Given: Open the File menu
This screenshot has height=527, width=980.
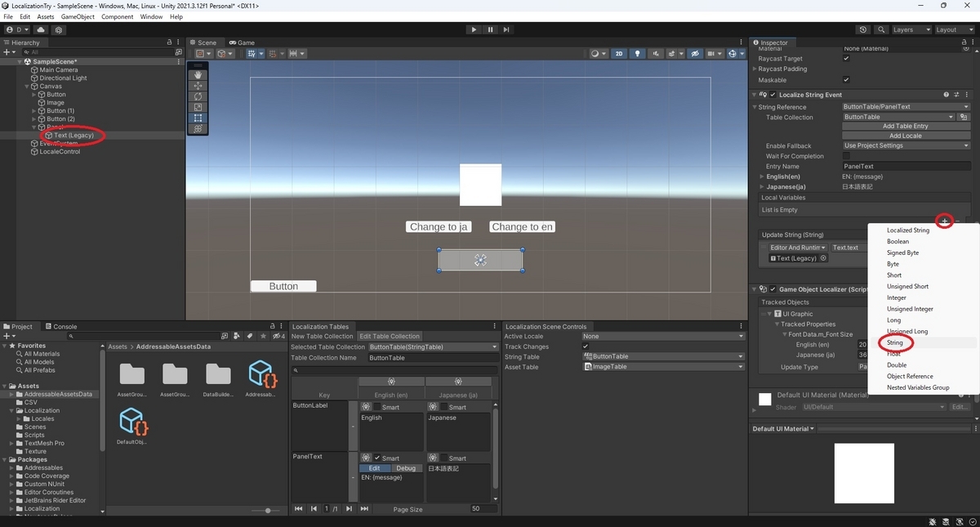Looking at the screenshot, I should (x=8, y=16).
